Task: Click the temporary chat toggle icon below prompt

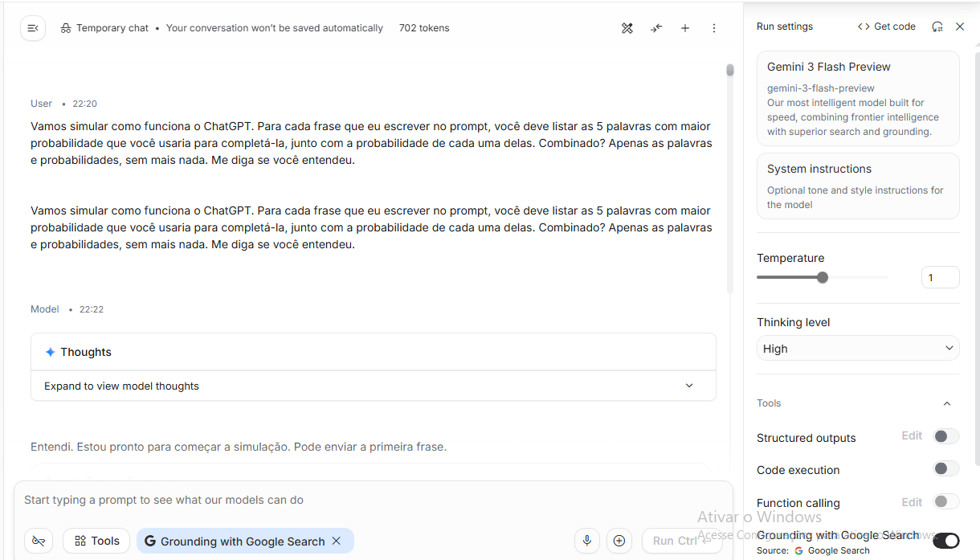Action: click(39, 541)
